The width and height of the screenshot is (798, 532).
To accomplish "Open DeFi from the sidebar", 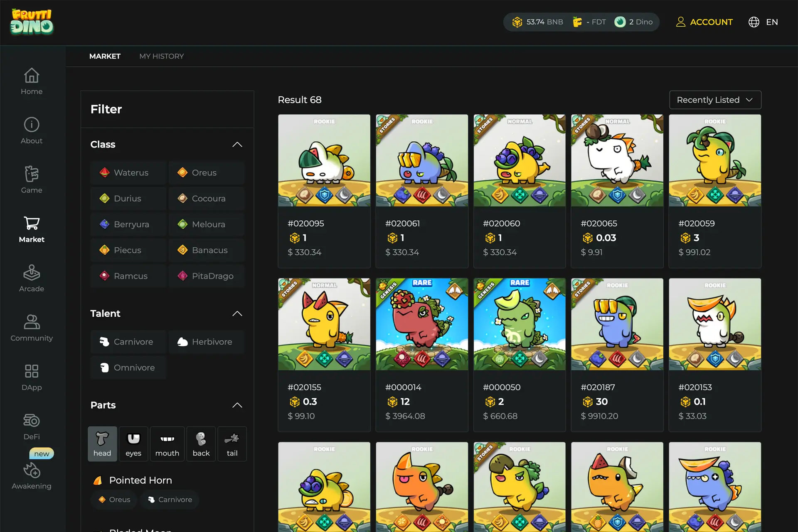I will click(x=32, y=426).
